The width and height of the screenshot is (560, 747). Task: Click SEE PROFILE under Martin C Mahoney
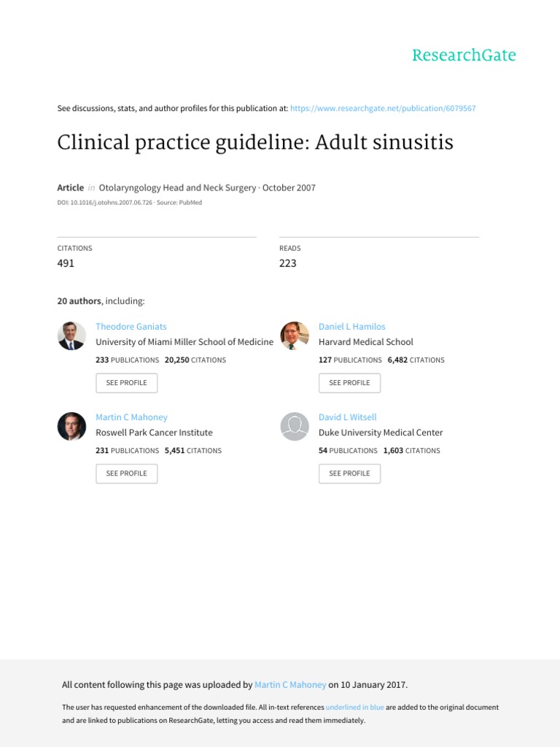(127, 473)
